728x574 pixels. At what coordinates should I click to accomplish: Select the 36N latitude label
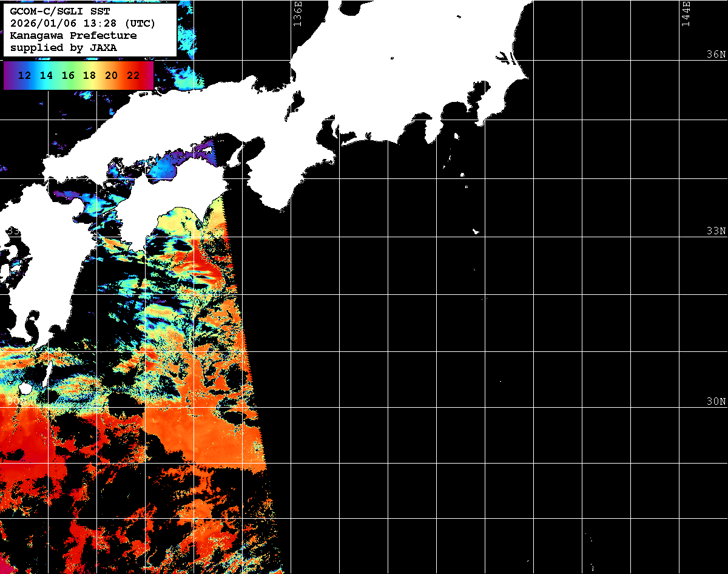716,54
